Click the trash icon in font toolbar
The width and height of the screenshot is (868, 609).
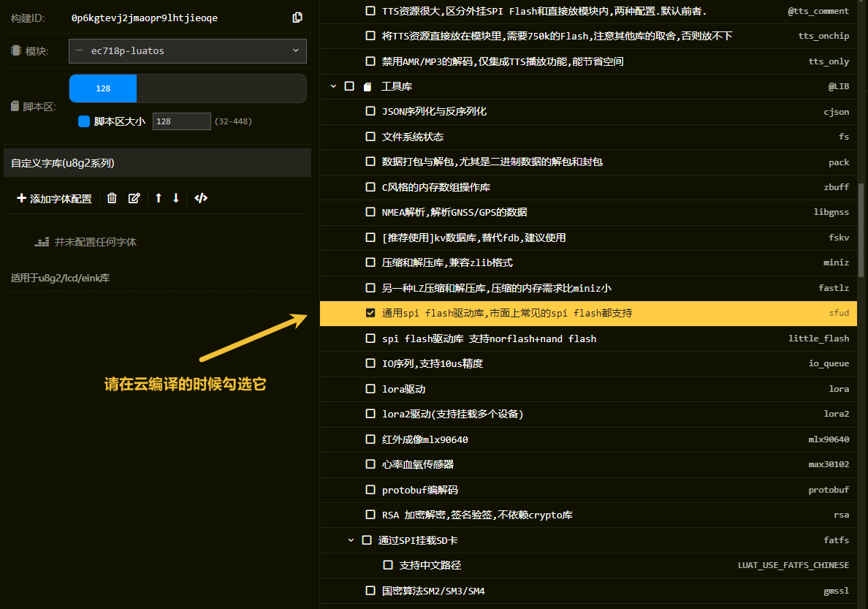coord(112,198)
